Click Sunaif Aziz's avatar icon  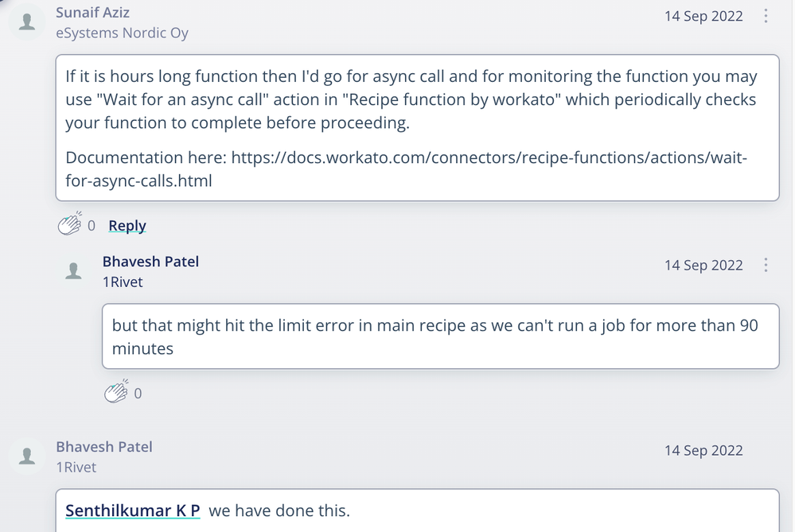point(27,22)
